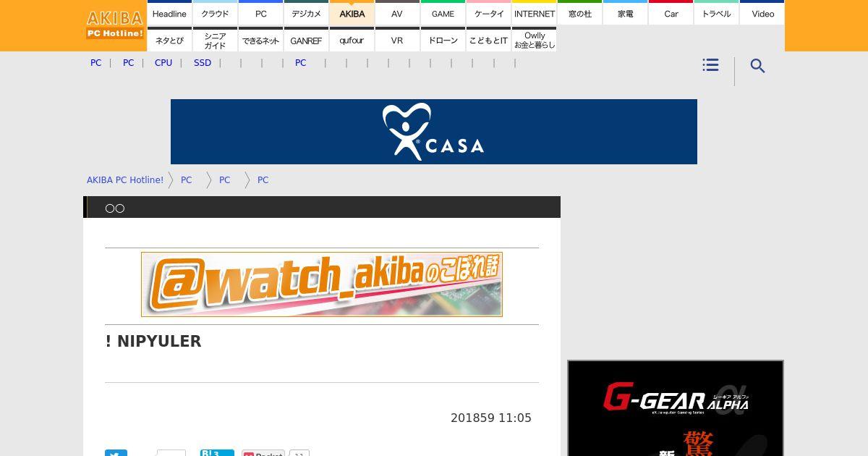Open the CASA banner advertisement

pos(434,132)
